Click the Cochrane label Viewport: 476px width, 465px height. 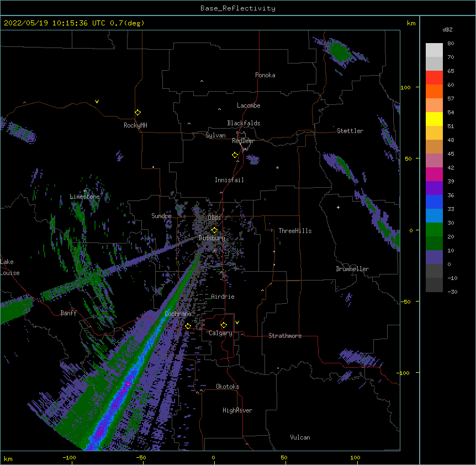tap(178, 314)
